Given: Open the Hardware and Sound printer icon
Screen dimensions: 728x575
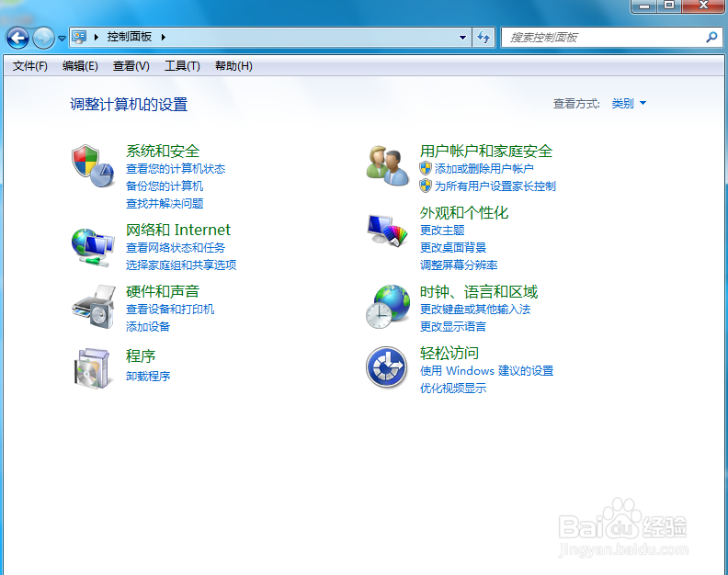Looking at the screenshot, I should (x=94, y=307).
